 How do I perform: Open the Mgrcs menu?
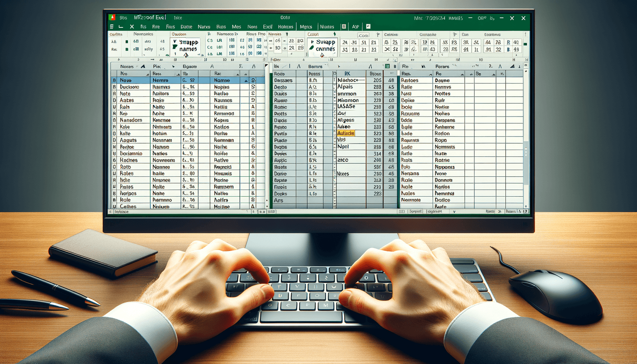point(306,26)
